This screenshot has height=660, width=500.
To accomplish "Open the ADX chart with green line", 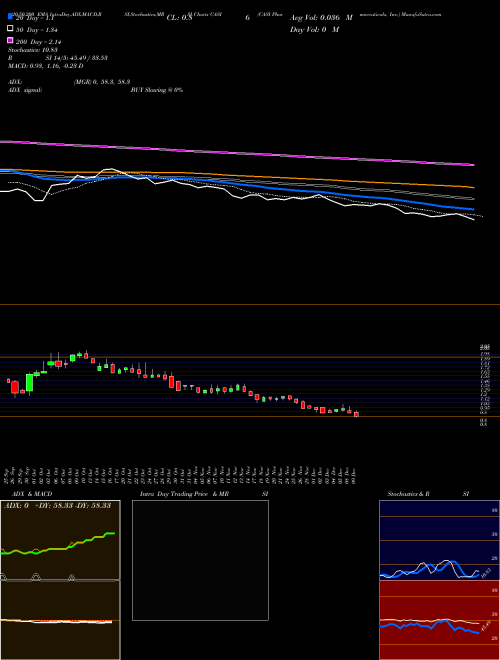I will 60,540.
